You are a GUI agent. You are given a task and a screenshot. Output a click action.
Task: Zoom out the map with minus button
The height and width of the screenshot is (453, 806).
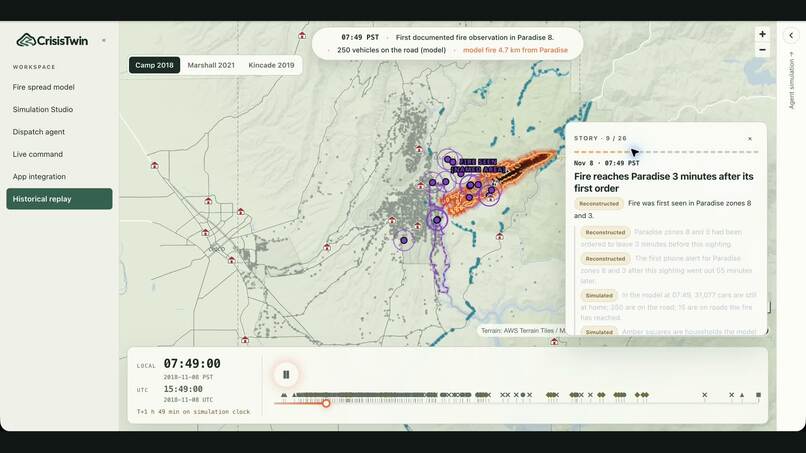[x=762, y=49]
